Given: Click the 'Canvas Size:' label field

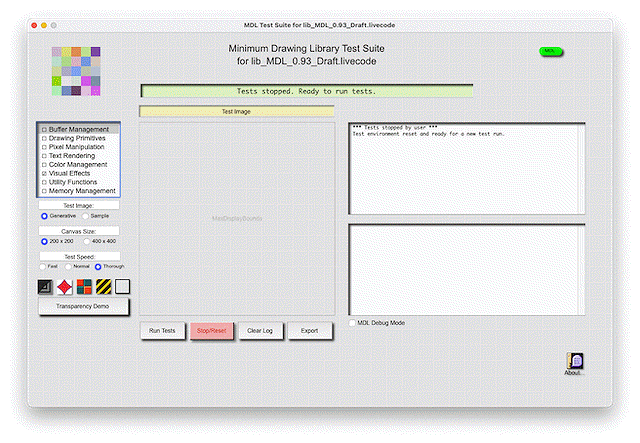Looking at the screenshot, I should [x=79, y=231].
